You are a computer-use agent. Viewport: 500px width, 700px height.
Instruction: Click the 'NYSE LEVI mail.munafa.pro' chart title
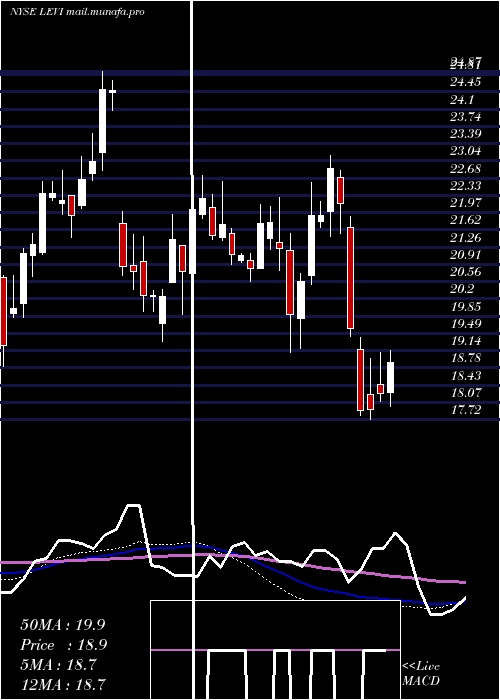pyautogui.click(x=77, y=12)
